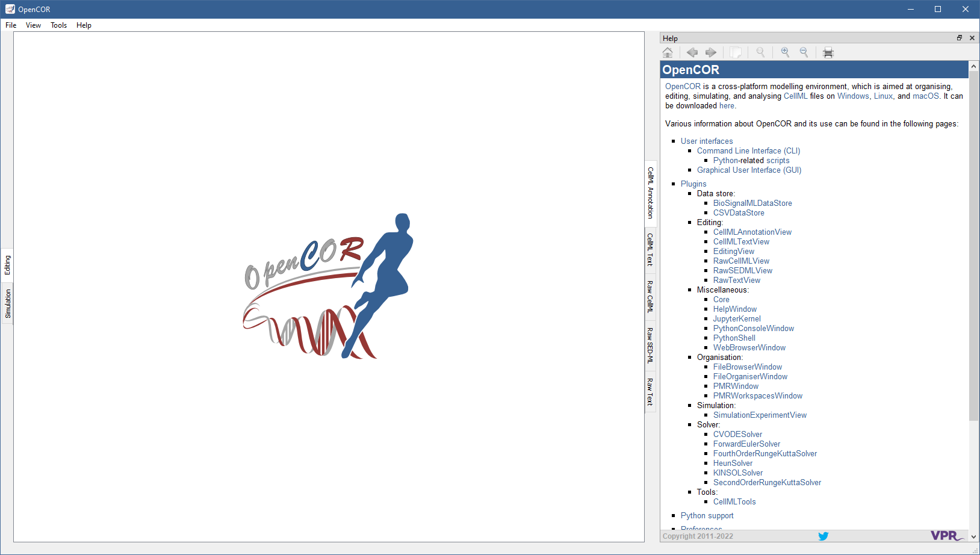
Task: Zoom out the Help contents
Action: (804, 52)
